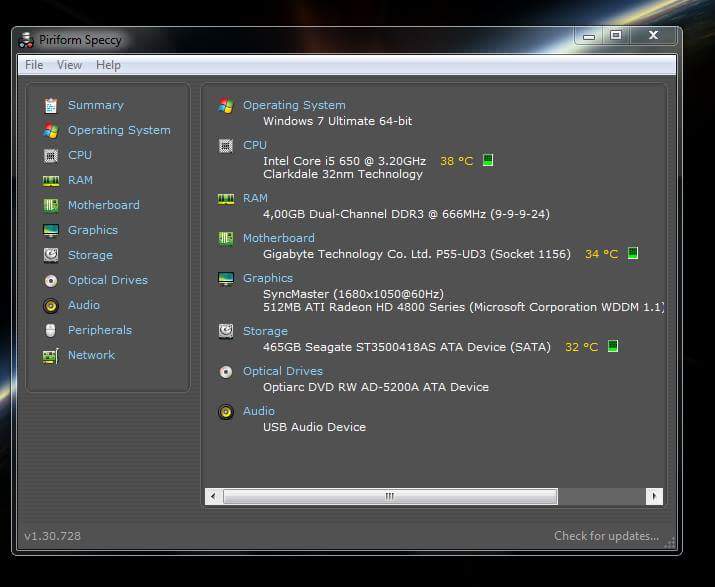This screenshot has width=715, height=587.
Task: Select Storage in the left sidebar
Action: tap(90, 255)
